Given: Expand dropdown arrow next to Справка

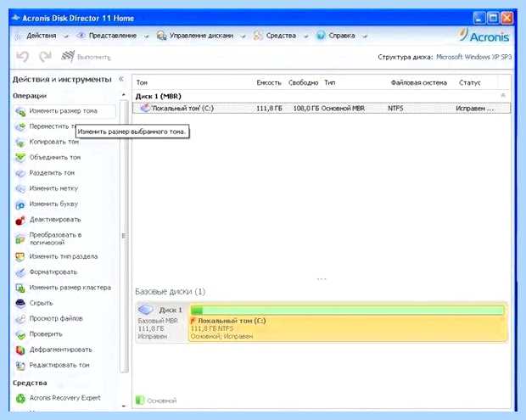Looking at the screenshot, I should pos(365,36).
